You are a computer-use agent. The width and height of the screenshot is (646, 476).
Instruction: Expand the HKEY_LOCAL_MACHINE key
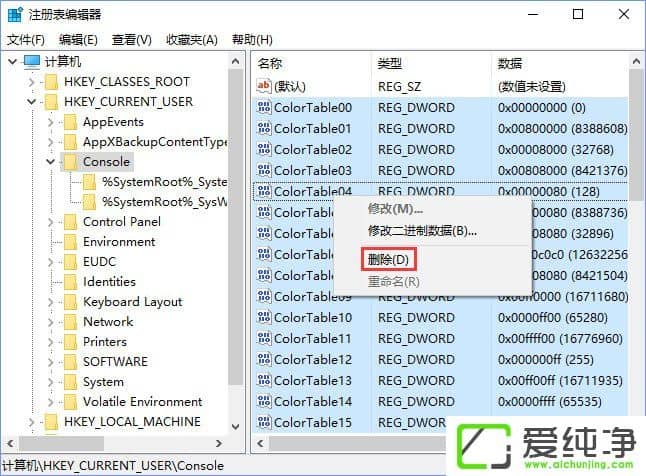(x=32, y=422)
